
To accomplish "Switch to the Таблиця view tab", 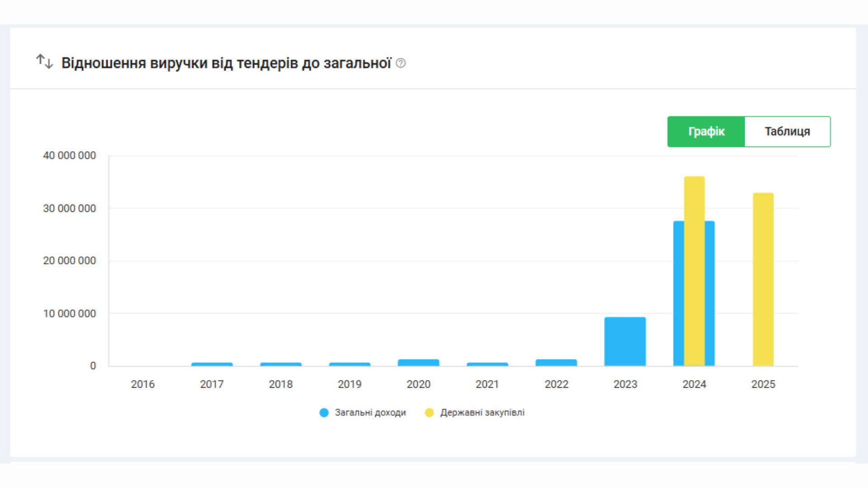I will 787,131.
